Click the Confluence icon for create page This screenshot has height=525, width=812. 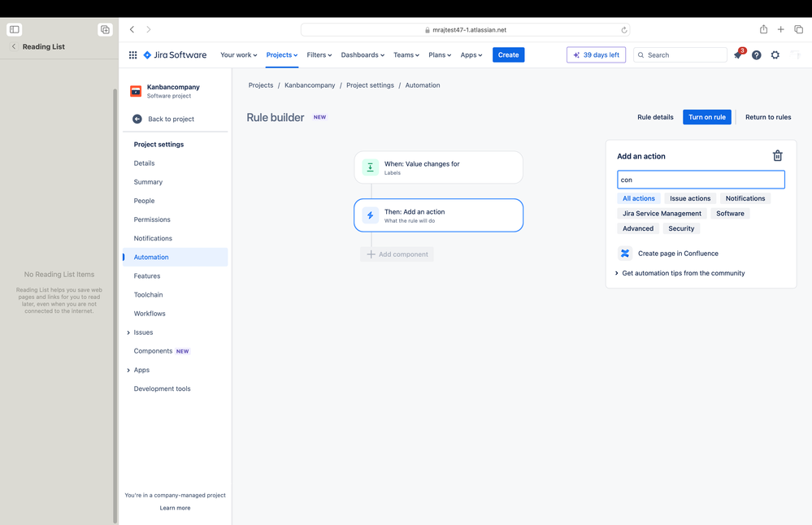coord(625,254)
